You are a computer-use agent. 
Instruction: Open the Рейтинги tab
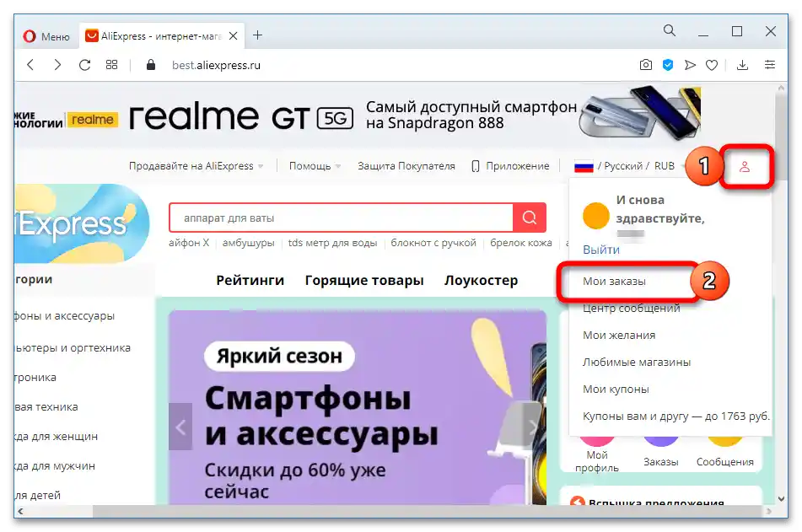(250, 280)
